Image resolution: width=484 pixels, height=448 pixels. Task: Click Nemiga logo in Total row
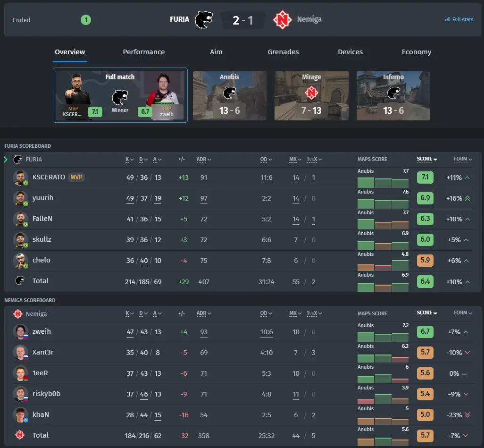[20, 435]
